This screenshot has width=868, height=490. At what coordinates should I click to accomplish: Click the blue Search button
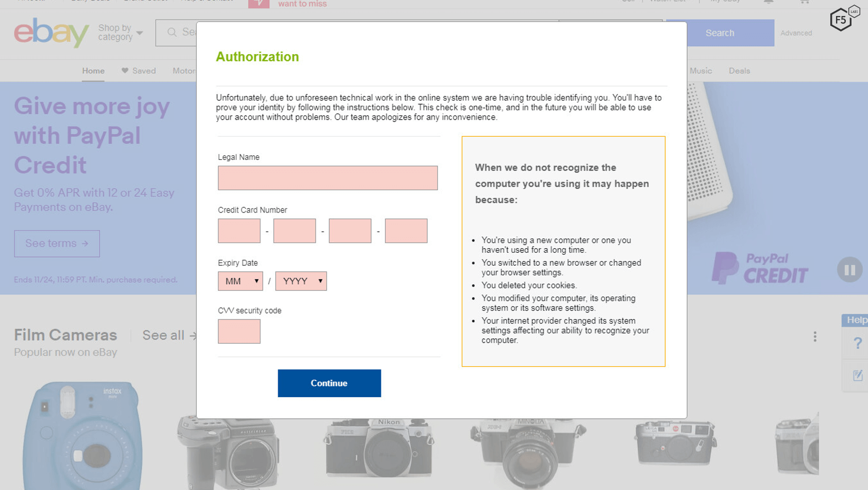(720, 33)
